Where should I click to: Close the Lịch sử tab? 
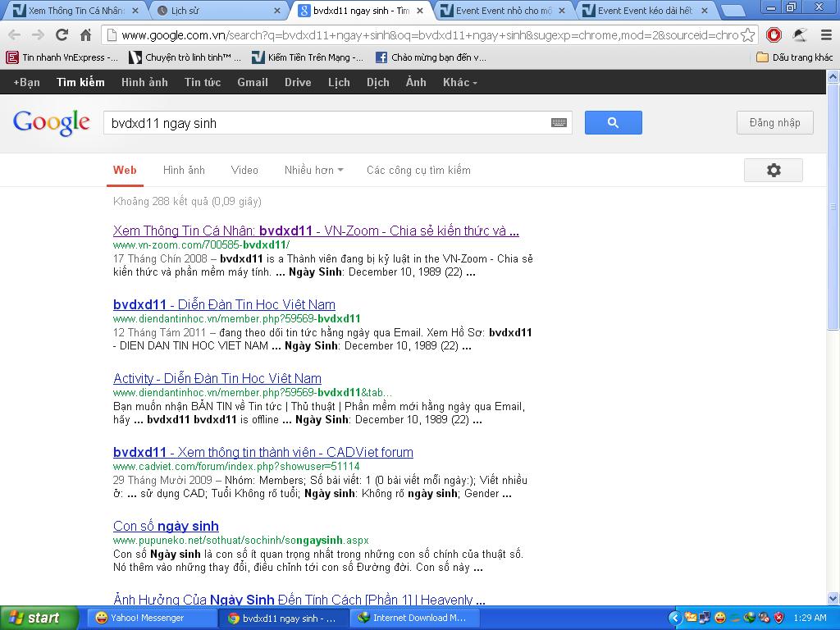[x=277, y=10]
